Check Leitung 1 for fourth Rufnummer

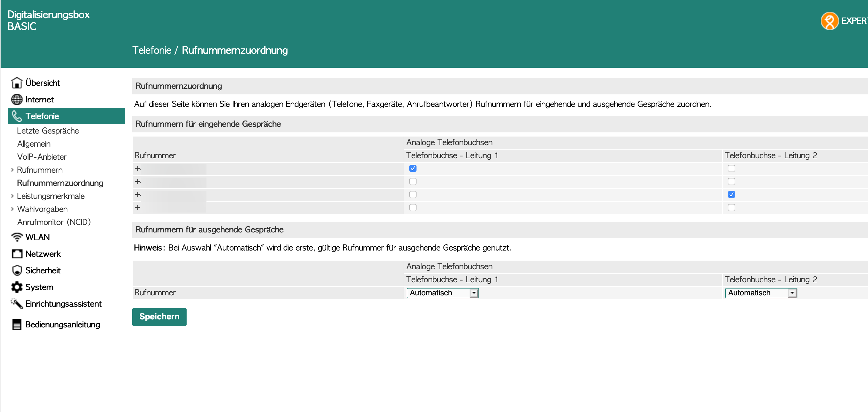tap(413, 208)
